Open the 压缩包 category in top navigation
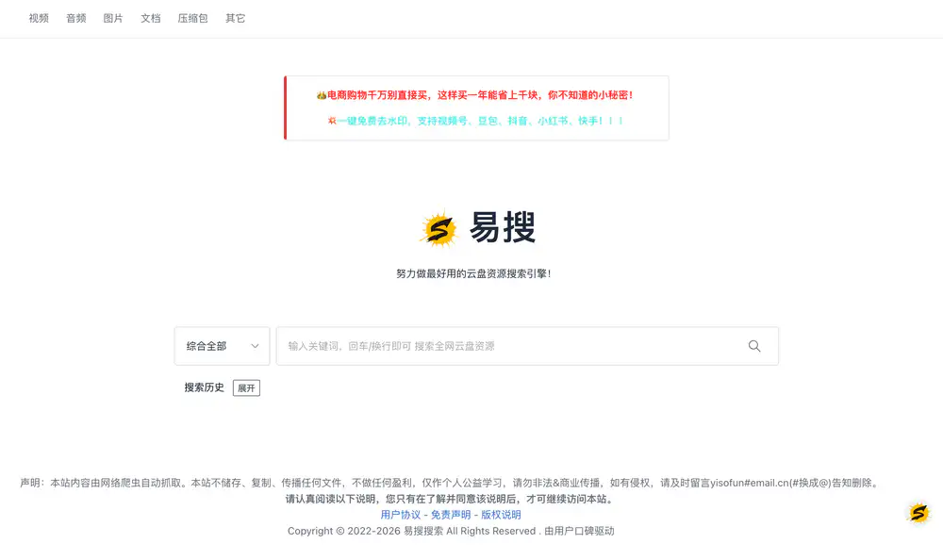The image size is (943, 560). (x=192, y=19)
